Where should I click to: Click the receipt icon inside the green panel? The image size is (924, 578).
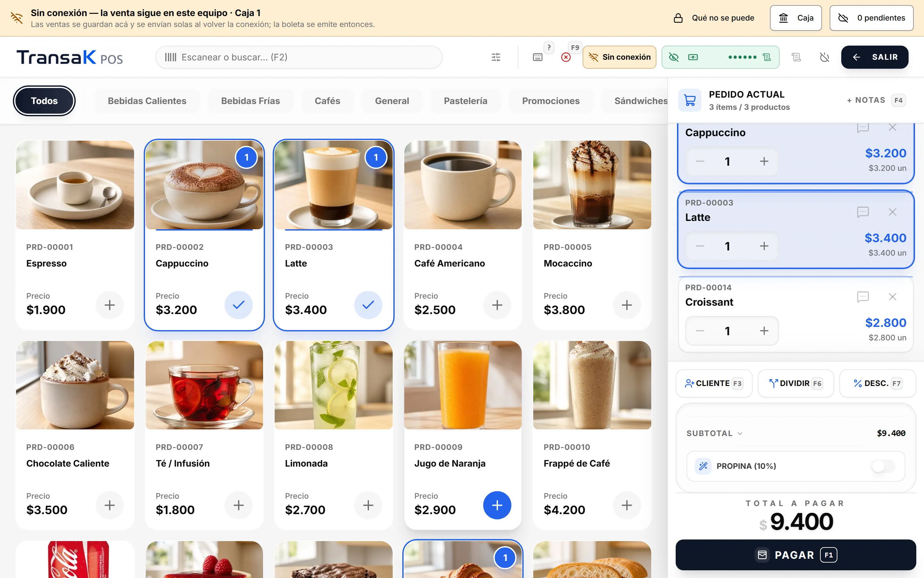(766, 57)
